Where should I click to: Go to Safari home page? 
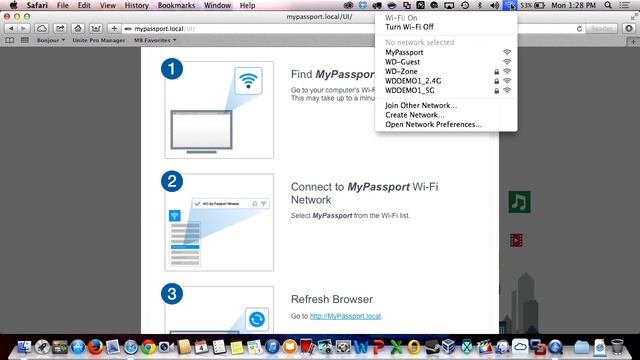coord(78,29)
